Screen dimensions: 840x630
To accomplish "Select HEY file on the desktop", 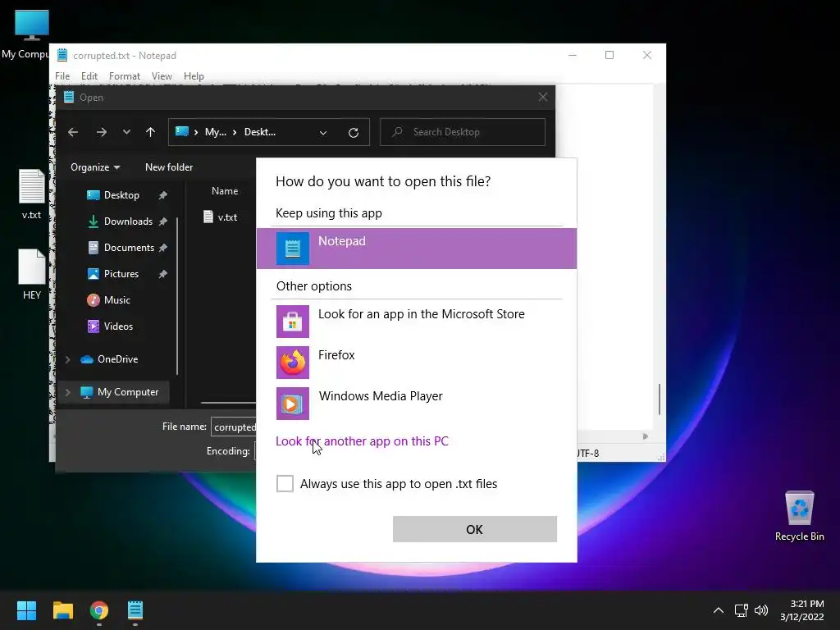I will tap(32, 274).
